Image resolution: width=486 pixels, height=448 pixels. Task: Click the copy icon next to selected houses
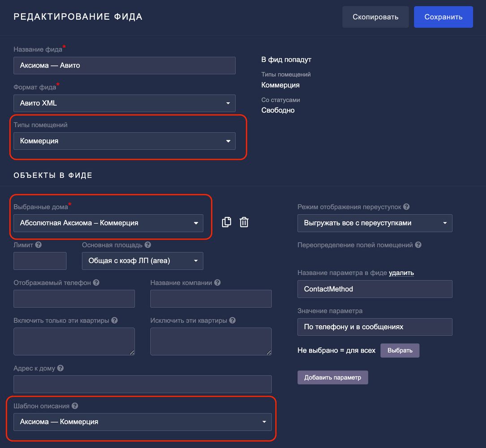(x=227, y=222)
